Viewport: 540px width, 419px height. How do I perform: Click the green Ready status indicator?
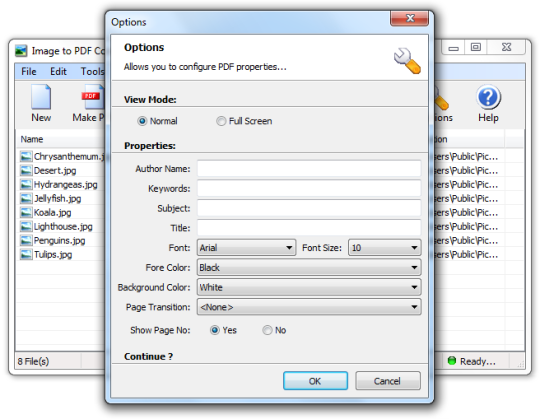point(451,361)
